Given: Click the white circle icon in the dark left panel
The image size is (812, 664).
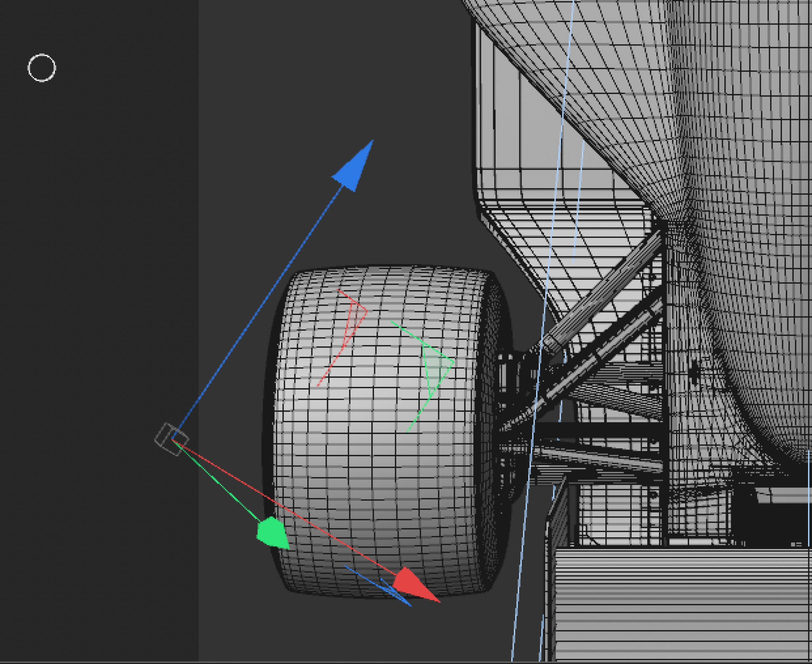Looking at the screenshot, I should click(42, 68).
